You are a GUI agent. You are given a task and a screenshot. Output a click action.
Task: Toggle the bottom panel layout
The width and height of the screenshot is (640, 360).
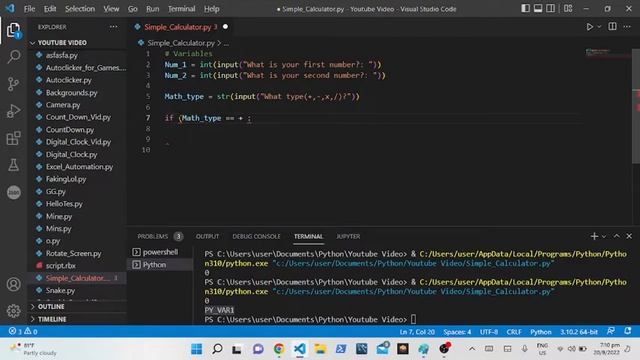538,9
